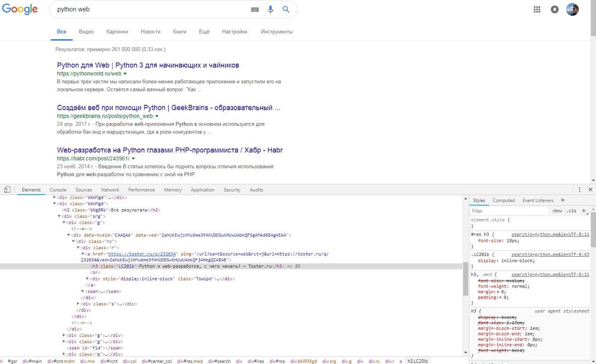596x364 pixels.
Task: Open the dropdown arrow beside geekbrains.ru URL
Action: tap(157, 116)
